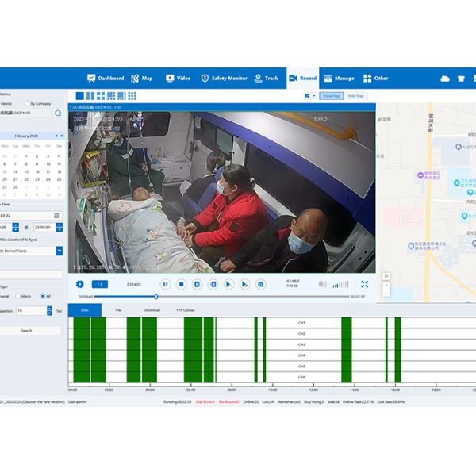Screen dimensions: 476x476
Task: Enter fullscreen video mode
Action: pos(364,284)
